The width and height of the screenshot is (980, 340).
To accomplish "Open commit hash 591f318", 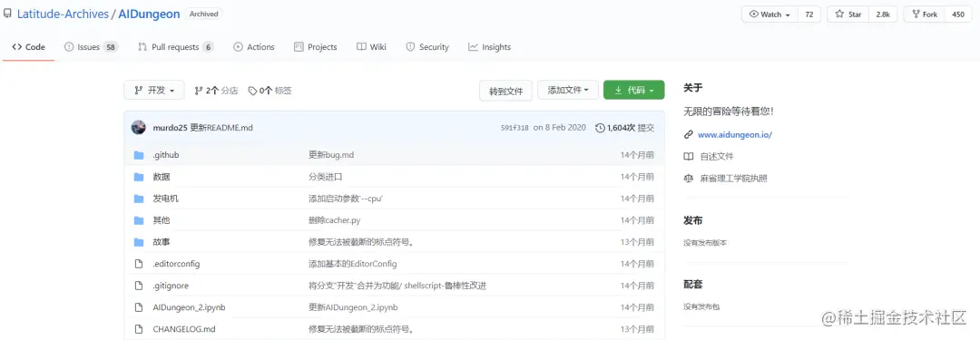I will [514, 128].
